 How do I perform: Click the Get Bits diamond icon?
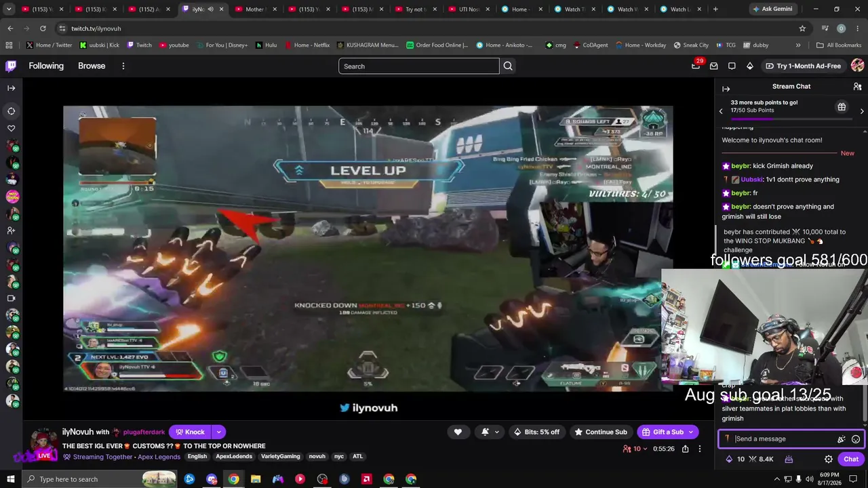(x=749, y=66)
